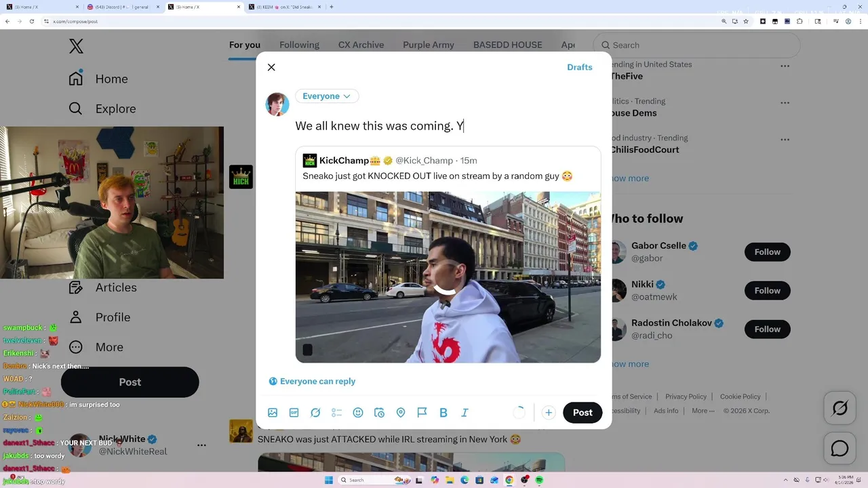Viewport: 868px width, 488px height.
Task: Open the Windows Start menu
Action: tap(329, 480)
